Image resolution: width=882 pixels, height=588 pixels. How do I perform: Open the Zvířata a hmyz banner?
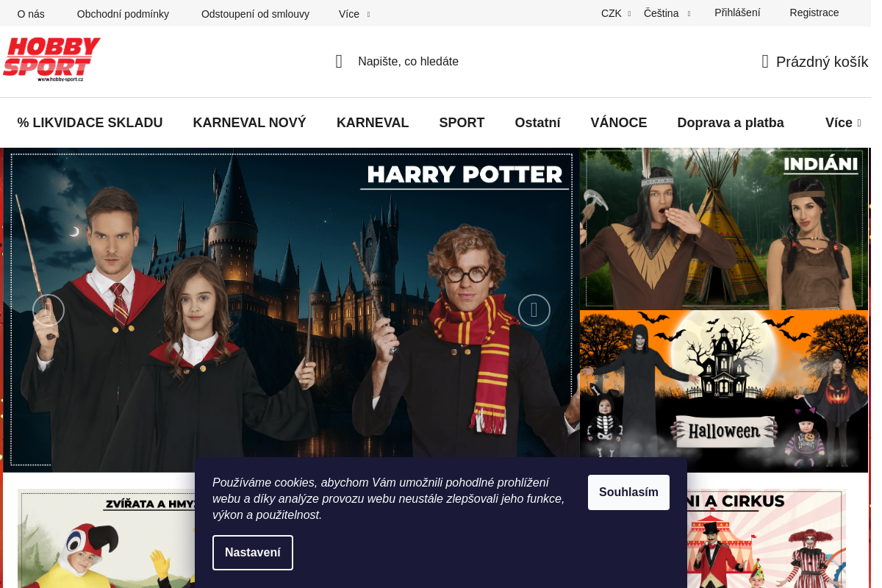click(x=107, y=538)
